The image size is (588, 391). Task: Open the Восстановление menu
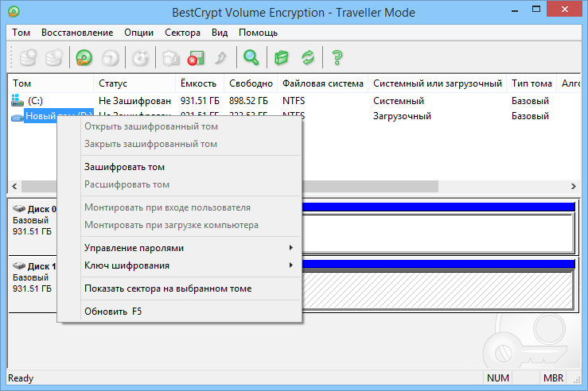coord(77,33)
